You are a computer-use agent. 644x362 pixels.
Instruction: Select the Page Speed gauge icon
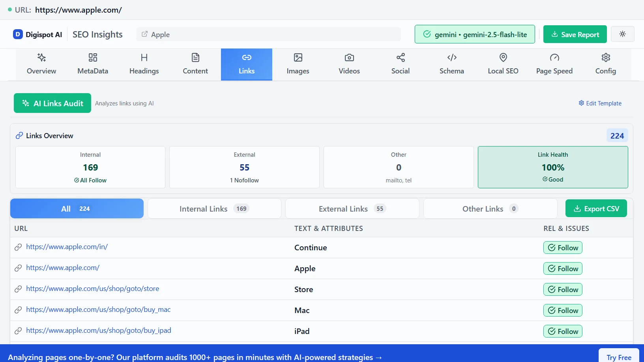pos(554,58)
